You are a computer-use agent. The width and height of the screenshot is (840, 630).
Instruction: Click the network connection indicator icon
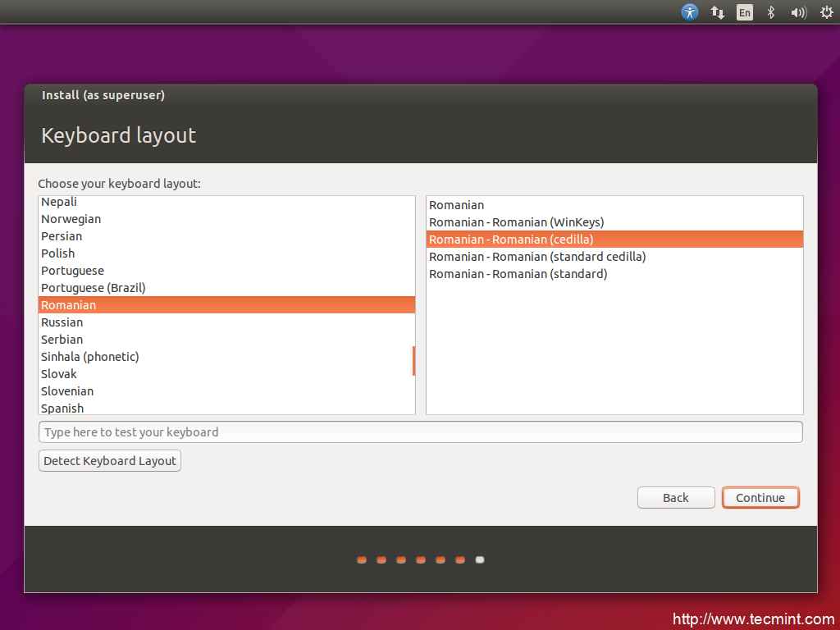click(x=717, y=12)
